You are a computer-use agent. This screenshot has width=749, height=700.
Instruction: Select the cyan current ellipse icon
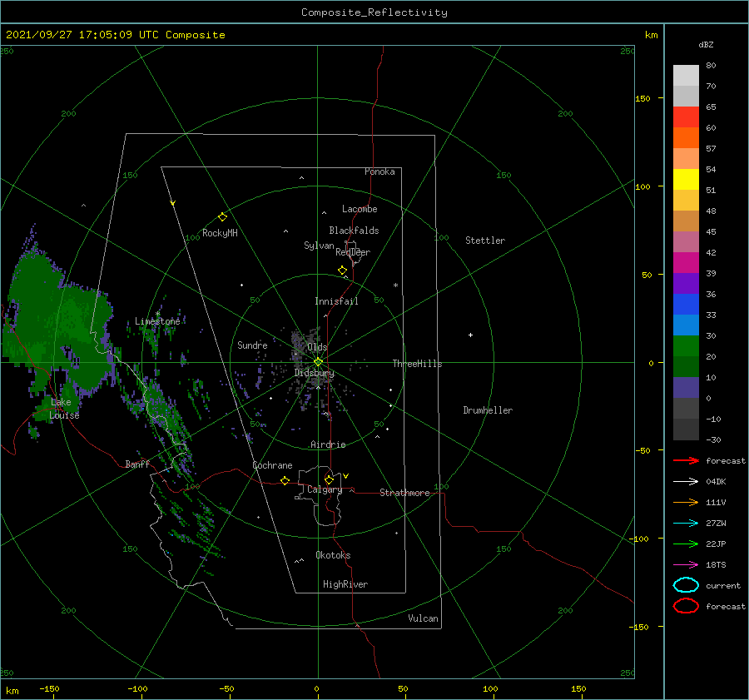(x=686, y=585)
